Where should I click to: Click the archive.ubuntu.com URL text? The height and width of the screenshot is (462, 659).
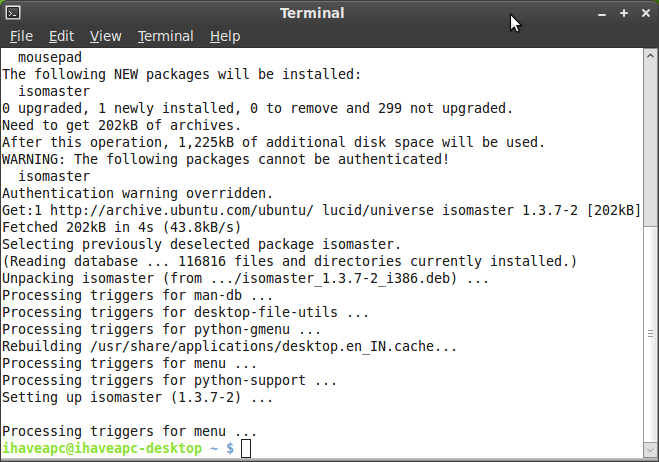coord(182,210)
